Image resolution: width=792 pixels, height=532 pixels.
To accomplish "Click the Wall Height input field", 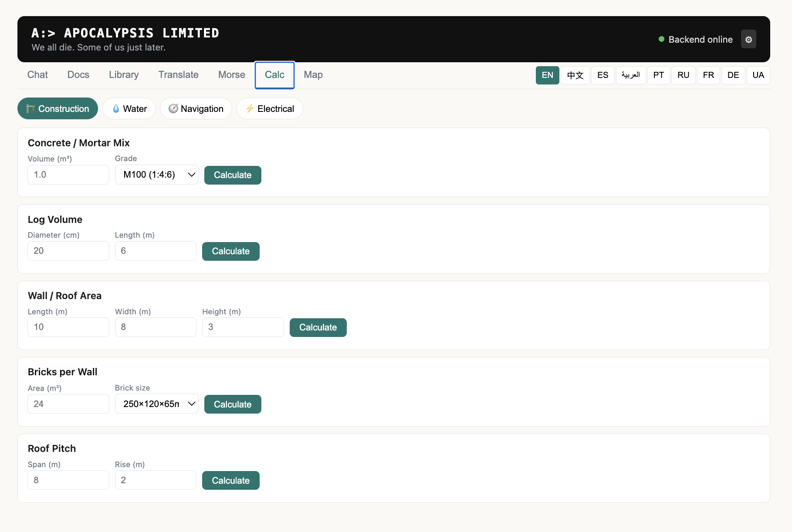I will 243,327.
